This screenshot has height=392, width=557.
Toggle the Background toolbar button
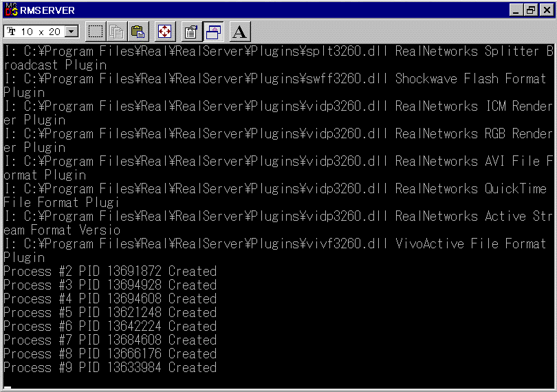click(212, 32)
